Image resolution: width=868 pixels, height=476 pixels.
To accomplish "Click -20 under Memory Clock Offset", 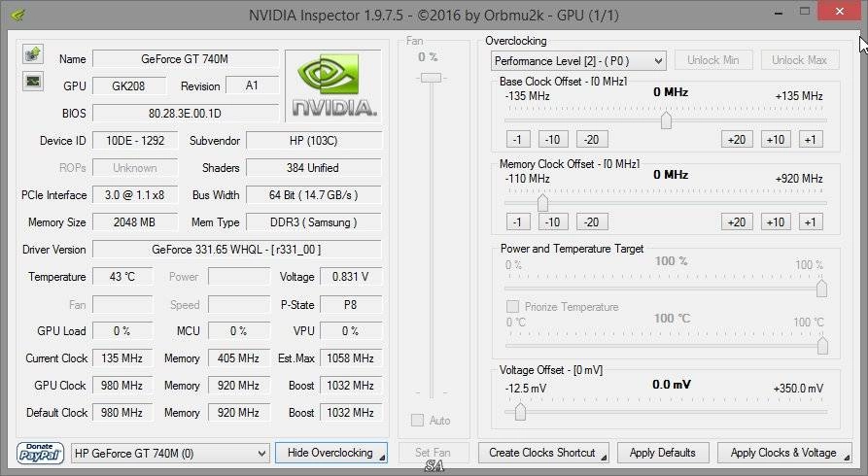I will [592, 221].
